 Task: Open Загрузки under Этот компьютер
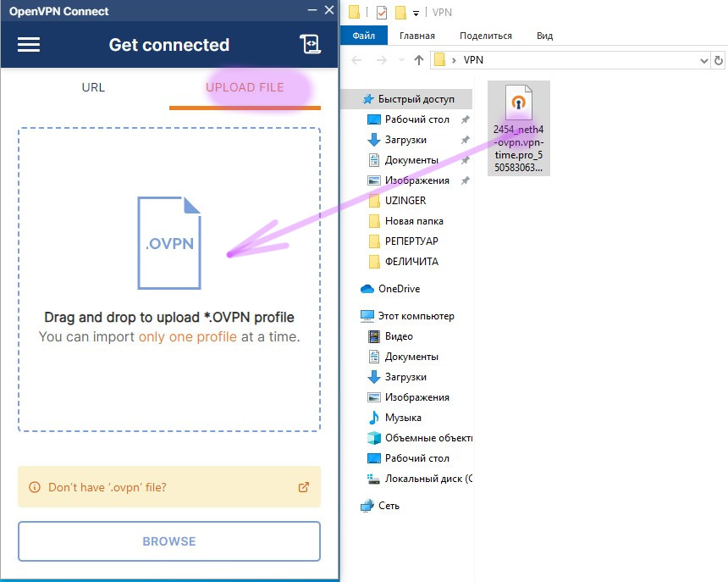(x=405, y=377)
